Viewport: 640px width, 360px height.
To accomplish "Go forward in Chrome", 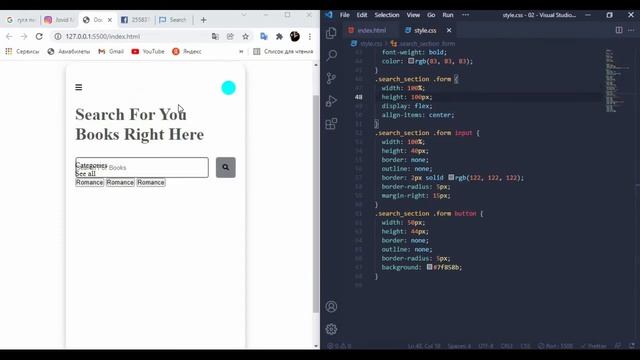I will pyautogui.click(x=24, y=36).
